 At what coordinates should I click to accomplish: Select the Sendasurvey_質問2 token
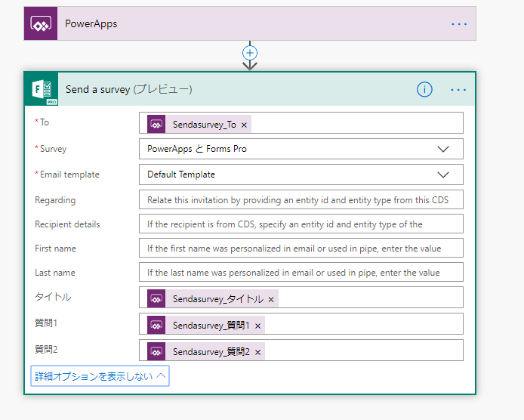206,352
